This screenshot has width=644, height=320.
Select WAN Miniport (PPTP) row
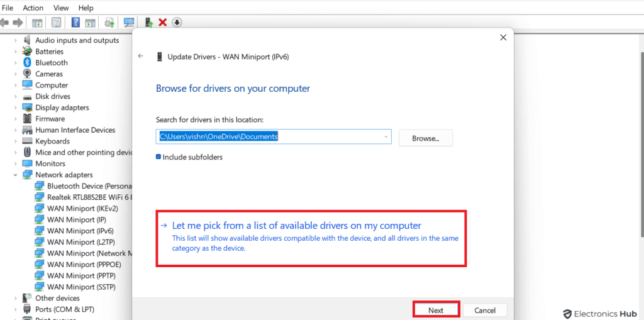(75, 275)
